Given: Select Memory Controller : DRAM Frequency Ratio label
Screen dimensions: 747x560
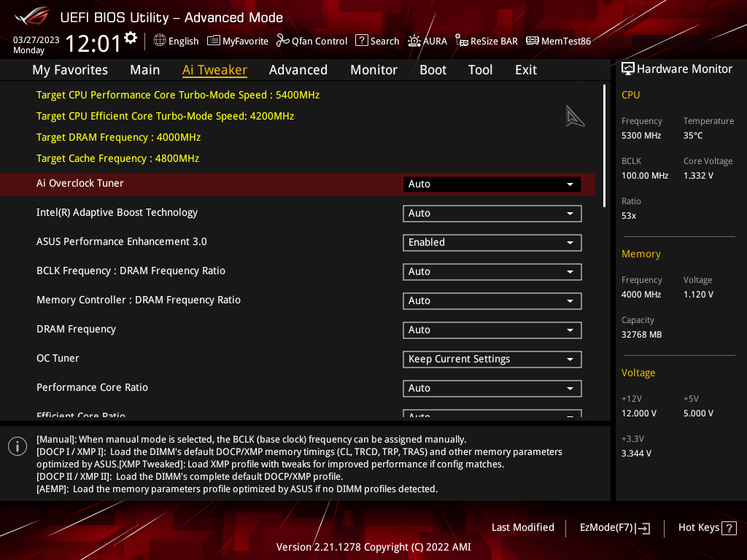Looking at the screenshot, I should 139,300.
